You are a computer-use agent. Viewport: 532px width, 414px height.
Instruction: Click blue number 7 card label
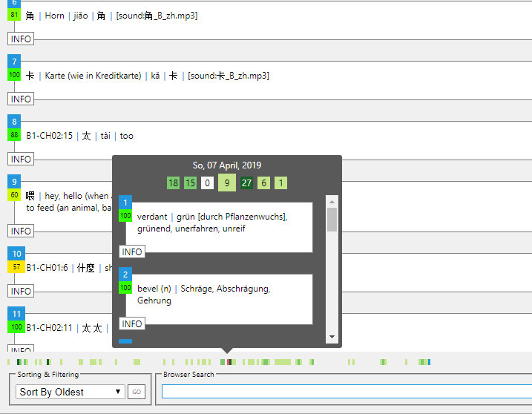coord(14,62)
